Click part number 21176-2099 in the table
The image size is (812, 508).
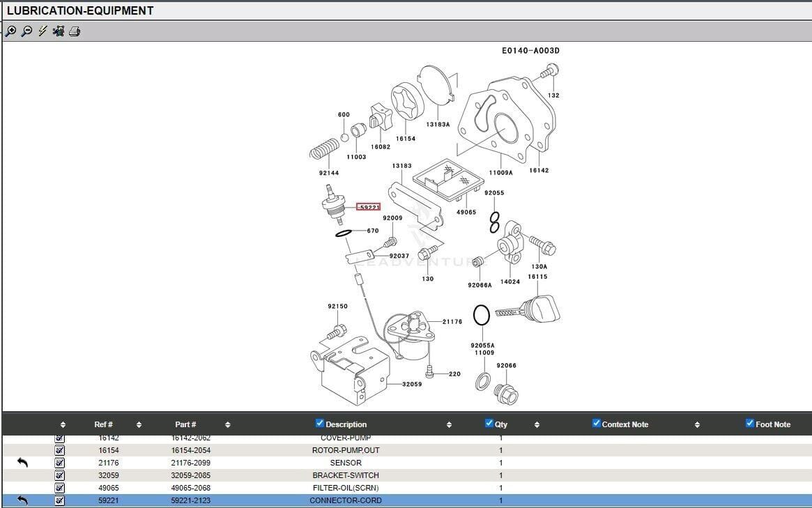point(190,463)
